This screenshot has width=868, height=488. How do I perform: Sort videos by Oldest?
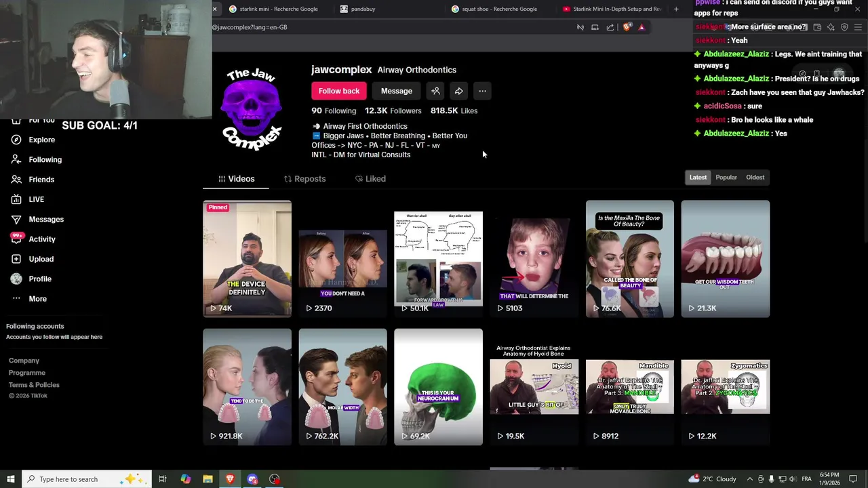(755, 178)
